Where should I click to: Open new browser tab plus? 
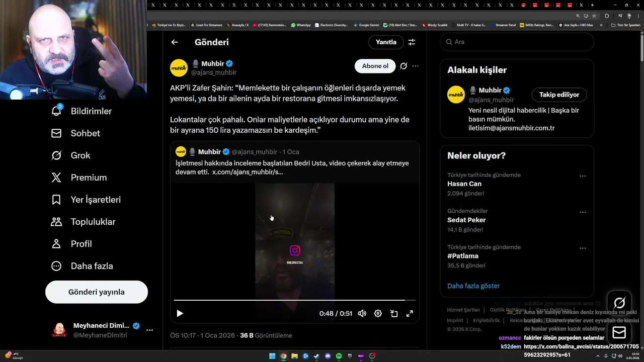[592, 5]
